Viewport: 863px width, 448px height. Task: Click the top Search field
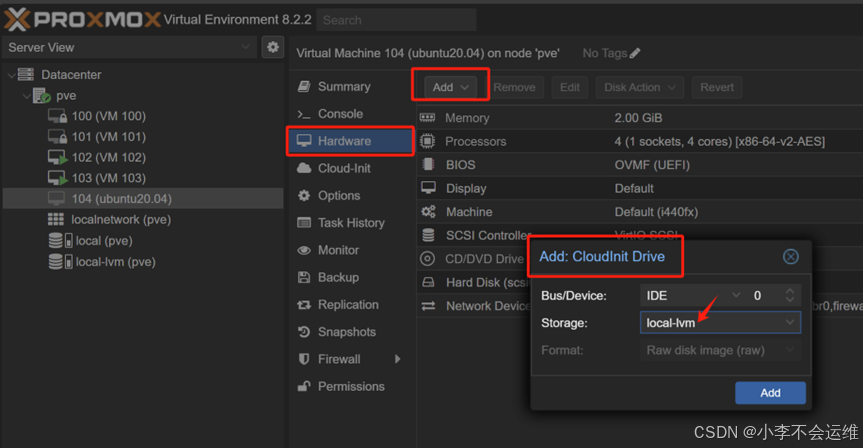coord(396,20)
